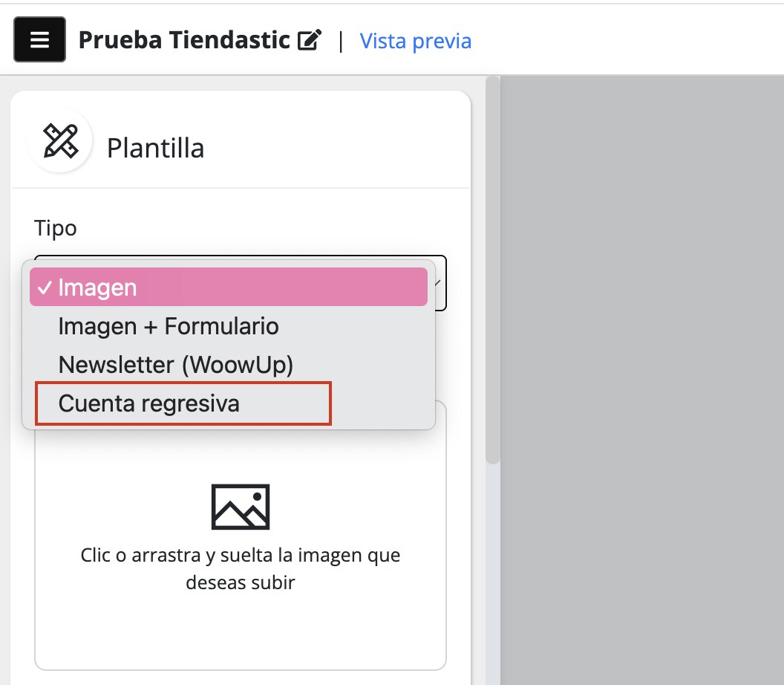Open the hamburger menu button

39,39
